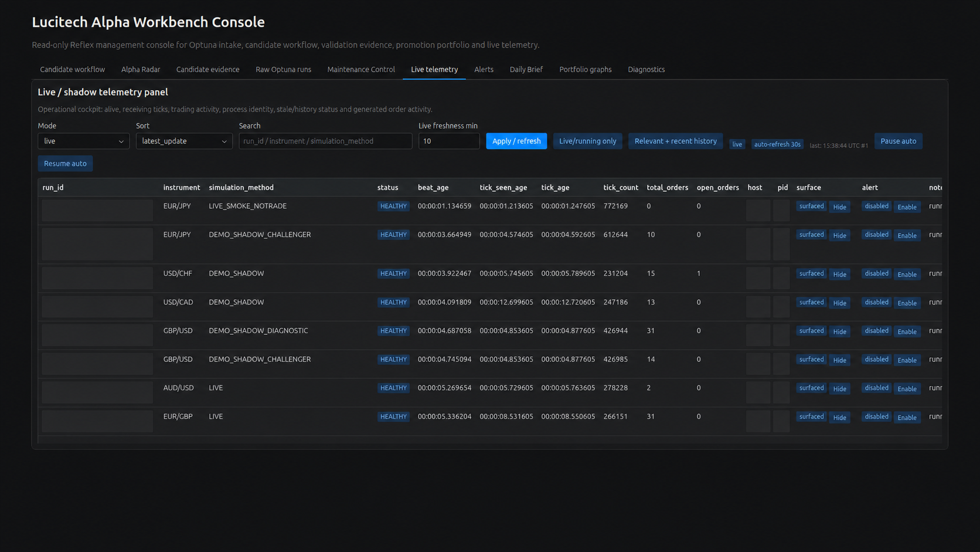Screen dimensions: 980x552
Task: Click Relevant + recent history button
Action: (x=675, y=141)
